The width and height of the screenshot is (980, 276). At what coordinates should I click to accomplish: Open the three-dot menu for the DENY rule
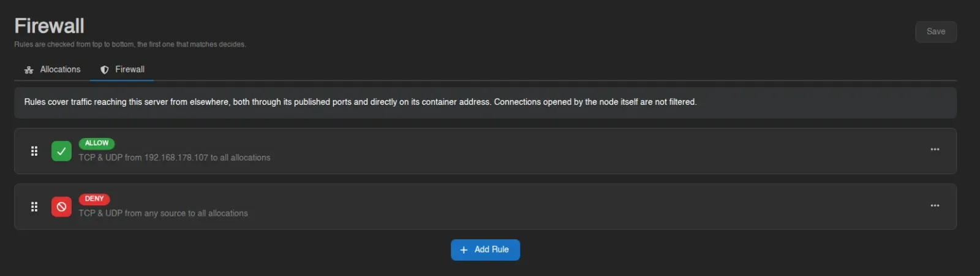click(x=935, y=205)
